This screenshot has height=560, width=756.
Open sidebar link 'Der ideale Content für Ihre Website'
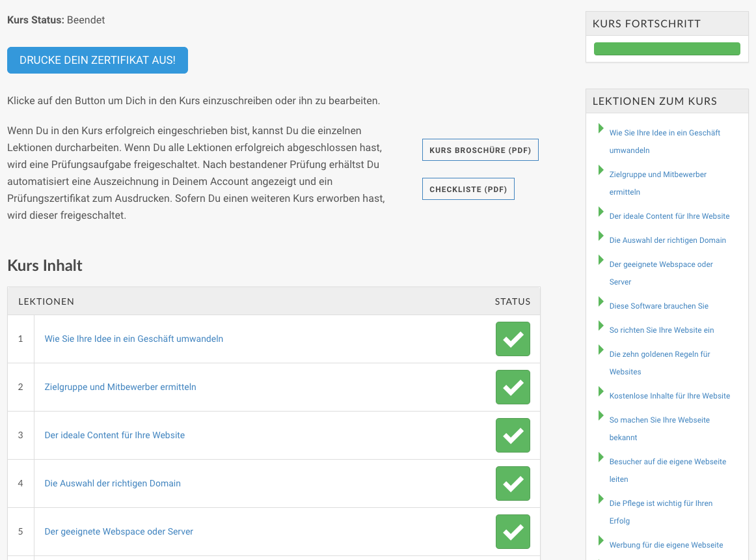coord(669,216)
